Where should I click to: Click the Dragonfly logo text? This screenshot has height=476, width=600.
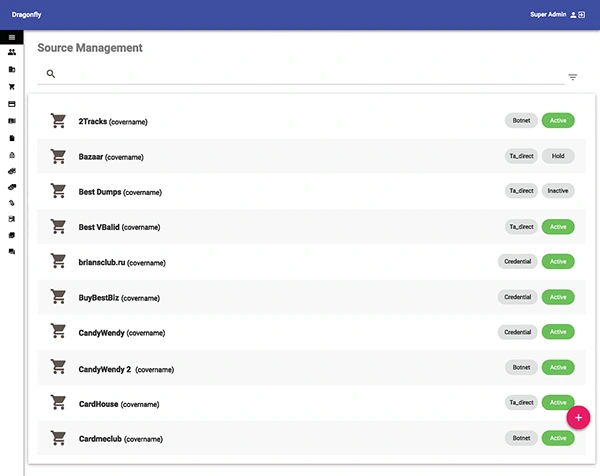26,15
